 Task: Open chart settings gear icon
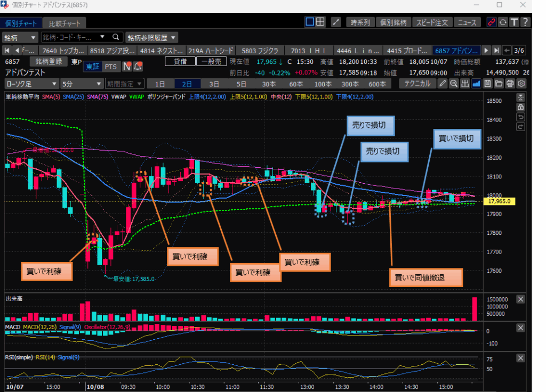pos(521,84)
